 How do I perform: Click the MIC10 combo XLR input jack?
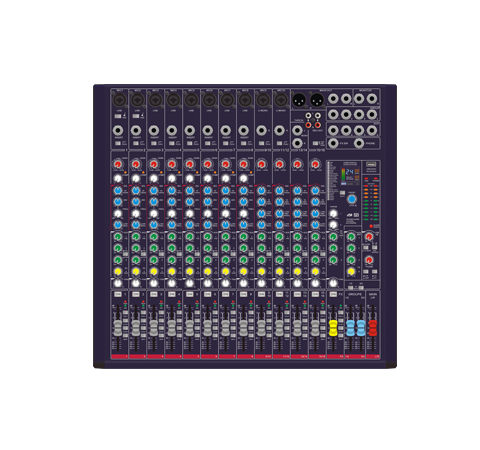[x=281, y=100]
